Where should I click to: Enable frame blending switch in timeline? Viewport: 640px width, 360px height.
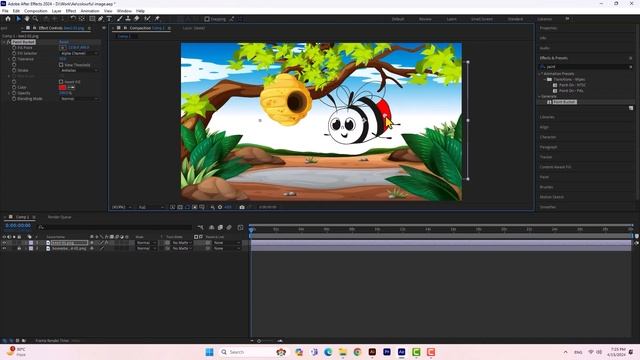coord(220,227)
